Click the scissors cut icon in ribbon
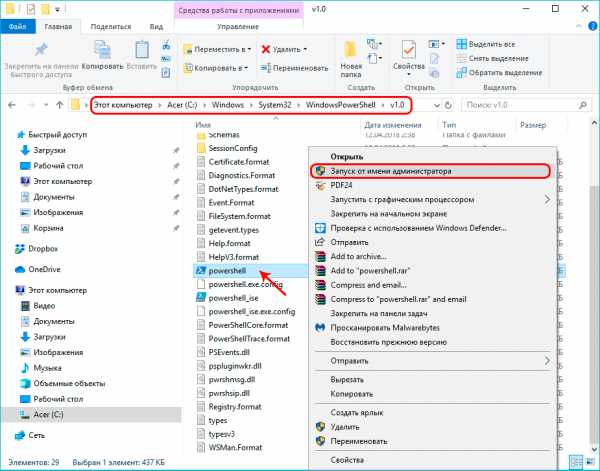 [166, 45]
